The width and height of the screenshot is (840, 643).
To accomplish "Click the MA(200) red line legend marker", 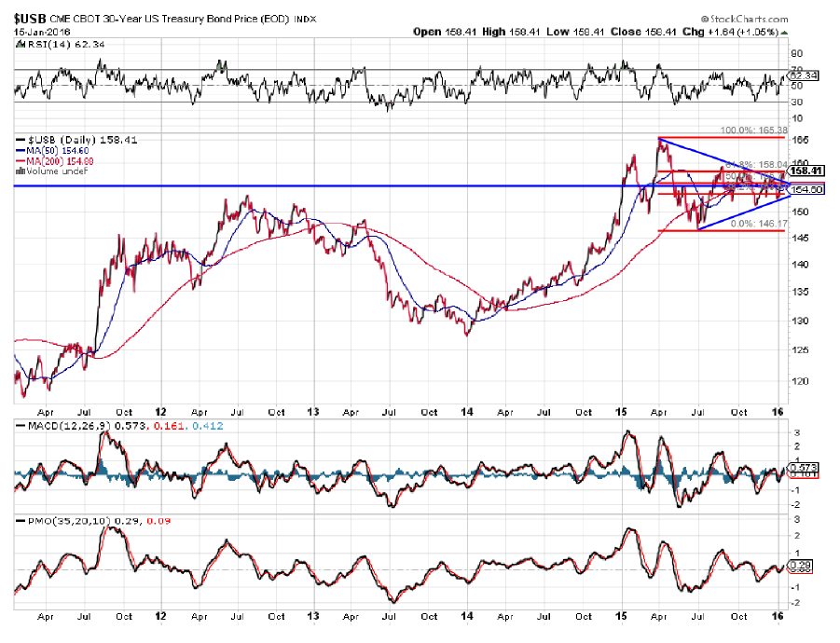I will pyautogui.click(x=21, y=161).
